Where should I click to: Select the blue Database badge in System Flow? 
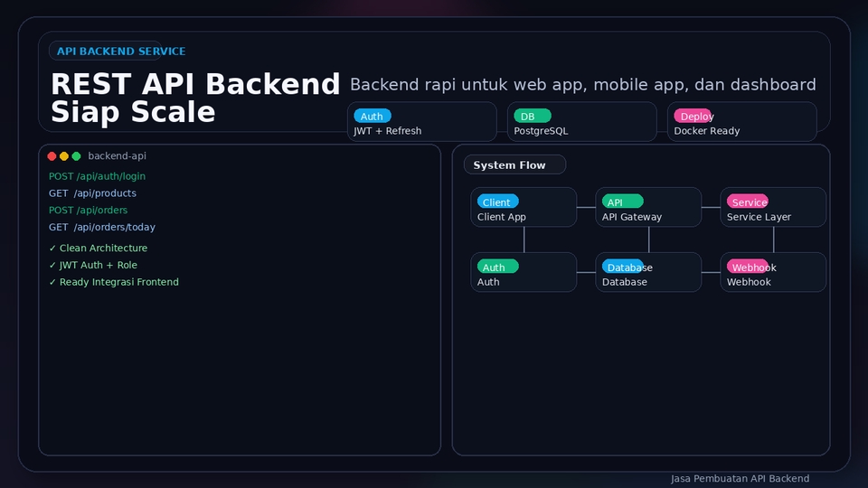[622, 267]
